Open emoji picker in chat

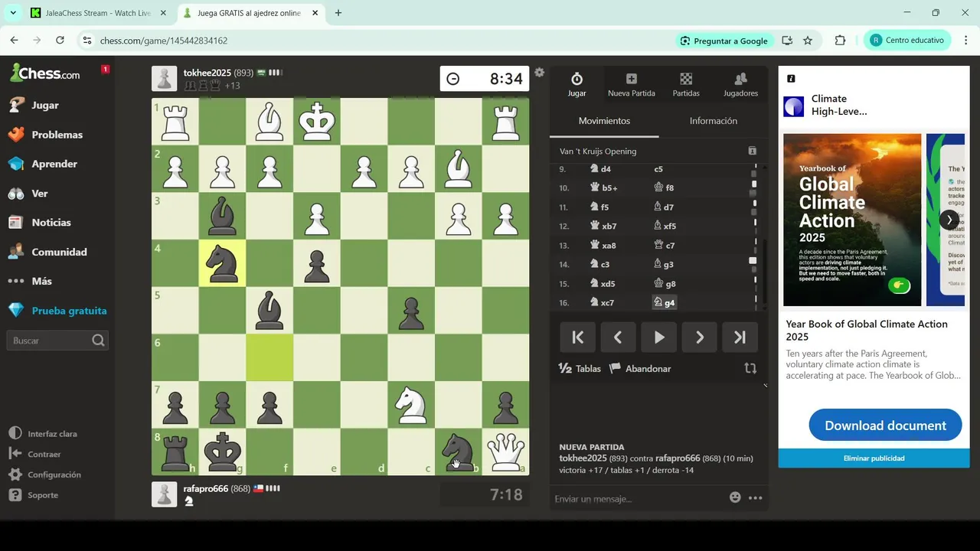pos(735,497)
